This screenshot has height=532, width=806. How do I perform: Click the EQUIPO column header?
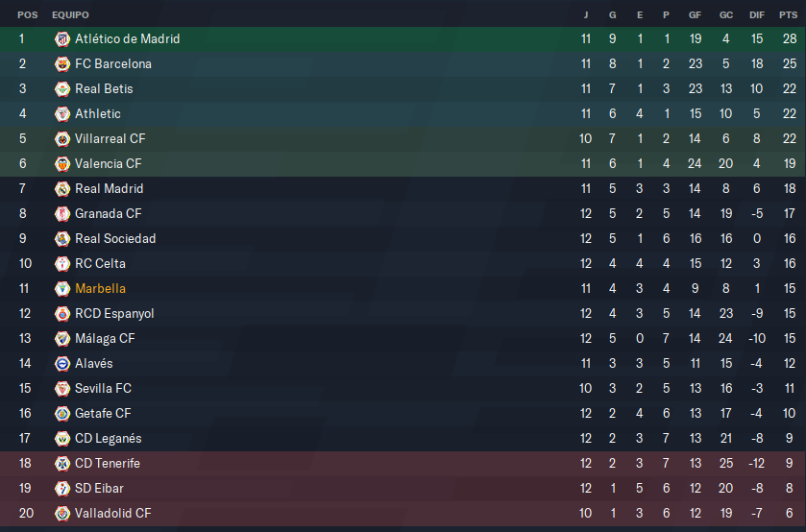[x=70, y=15]
